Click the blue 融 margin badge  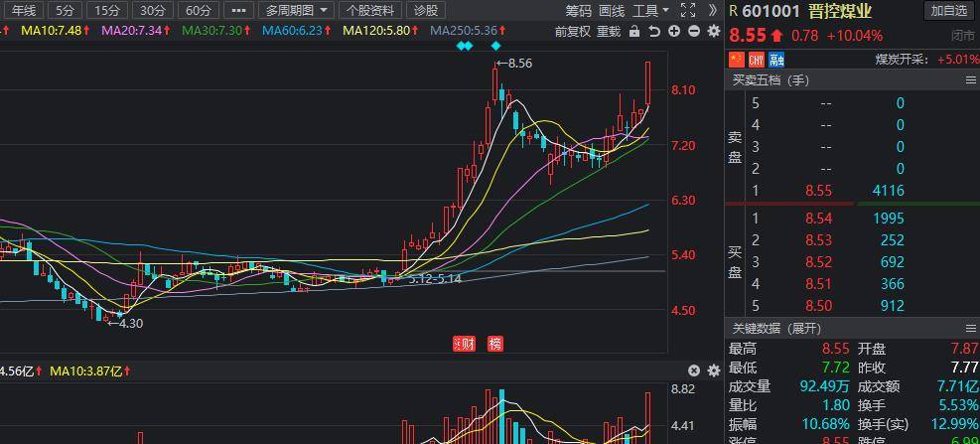click(776, 59)
